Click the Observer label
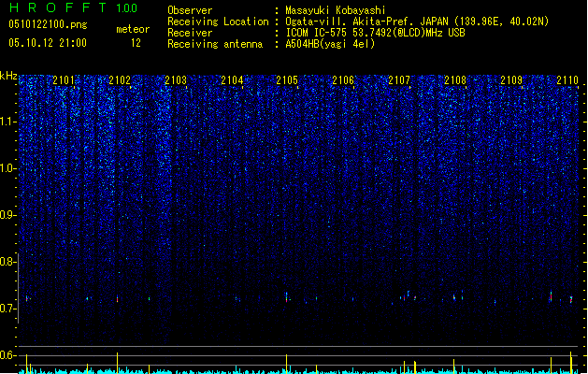This screenshot has height=374, width=588. coord(190,10)
